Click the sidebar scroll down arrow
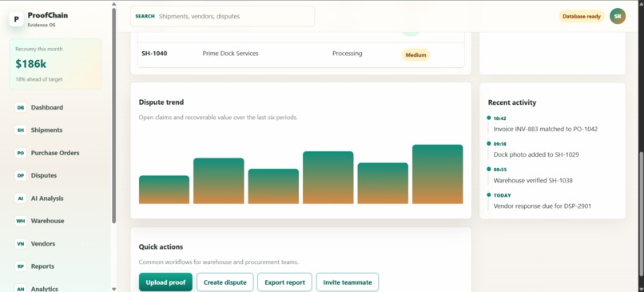Screen dimensions: 644x292 tap(113, 289)
